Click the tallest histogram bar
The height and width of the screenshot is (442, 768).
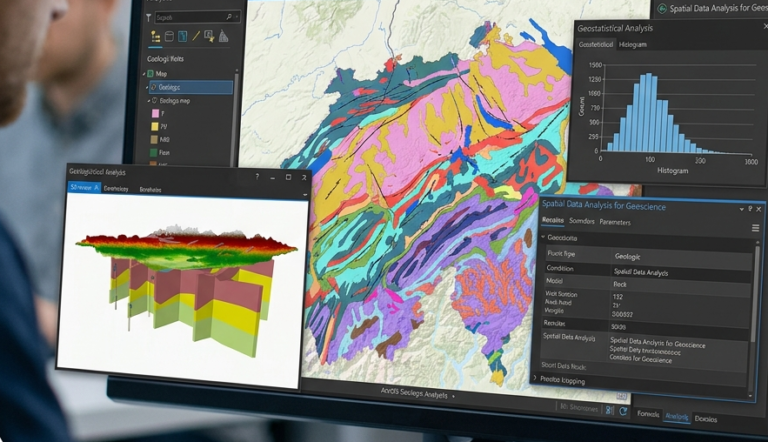649,112
